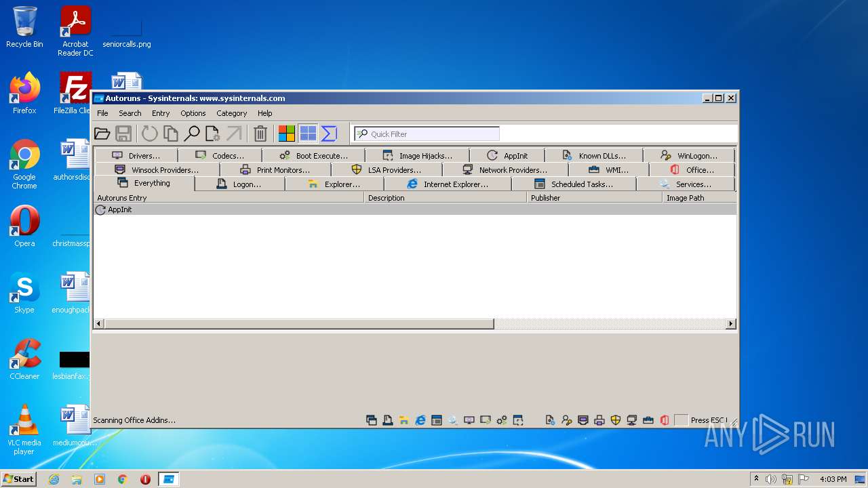Delete selected entry with trash icon
868x488 pixels.
pos(260,134)
